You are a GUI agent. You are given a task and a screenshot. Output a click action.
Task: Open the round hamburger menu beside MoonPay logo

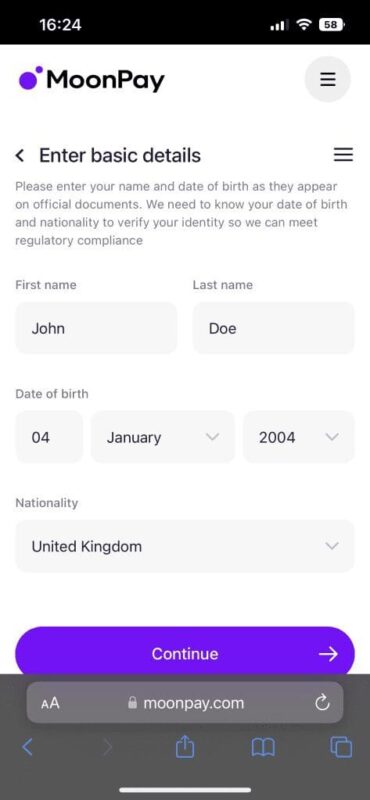click(327, 79)
